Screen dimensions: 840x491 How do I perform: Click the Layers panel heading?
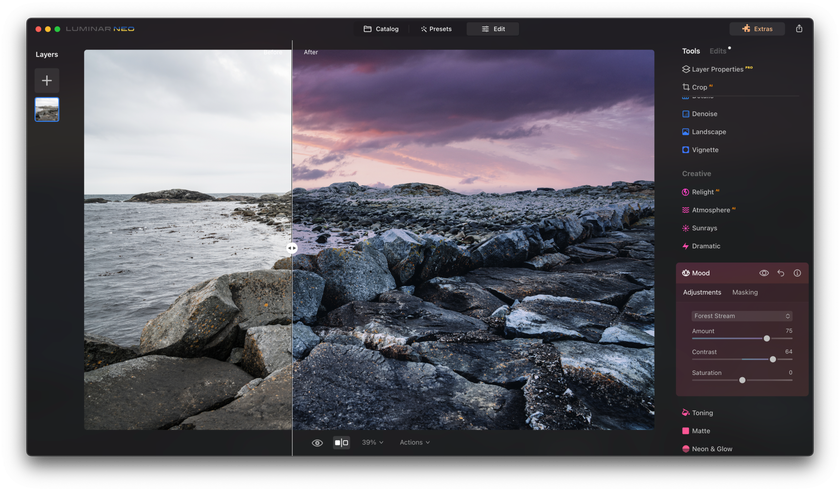pos(47,55)
